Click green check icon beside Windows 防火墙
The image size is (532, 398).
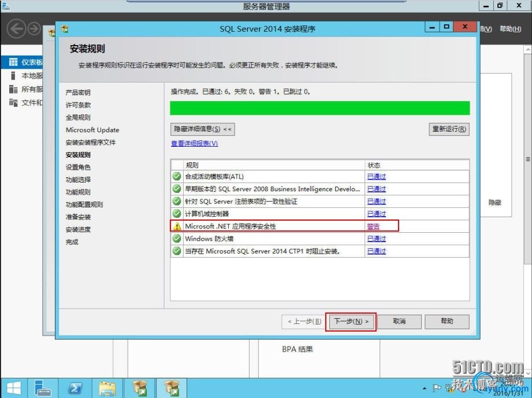coord(177,239)
